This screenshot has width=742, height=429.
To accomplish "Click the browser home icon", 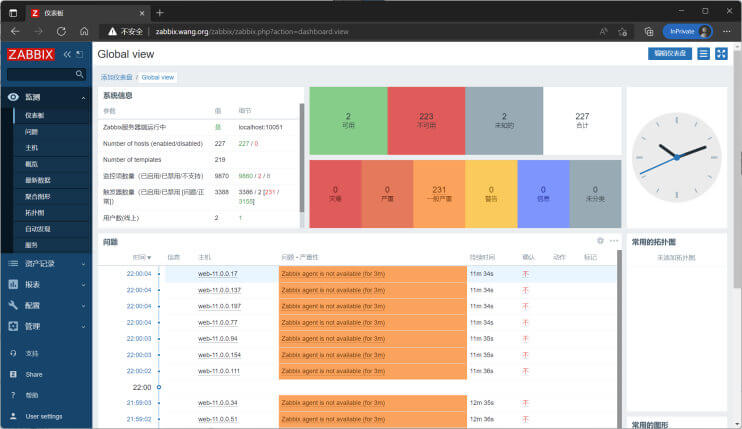I will [84, 32].
